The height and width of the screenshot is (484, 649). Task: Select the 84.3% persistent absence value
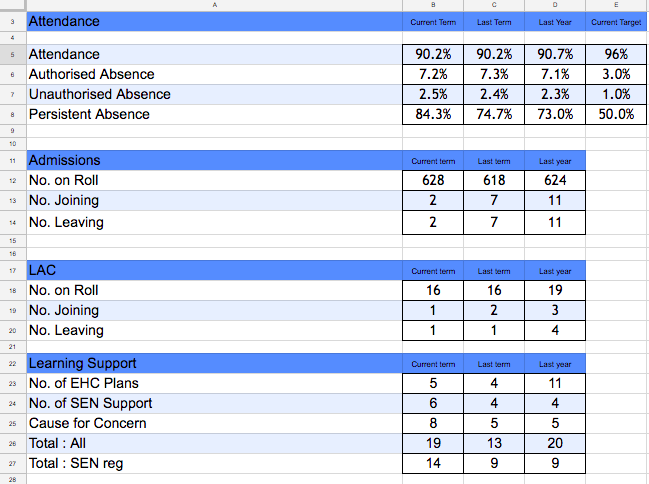[x=432, y=114]
